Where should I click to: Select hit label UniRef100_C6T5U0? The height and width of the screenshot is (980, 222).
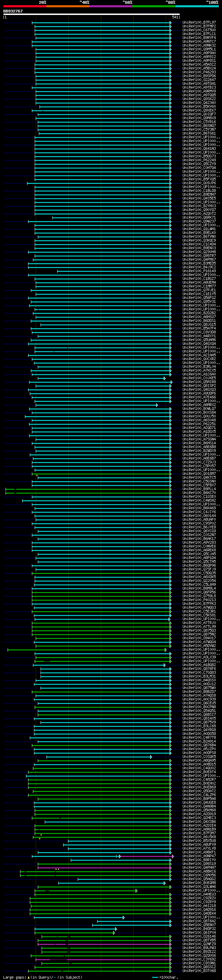pos(199,30)
